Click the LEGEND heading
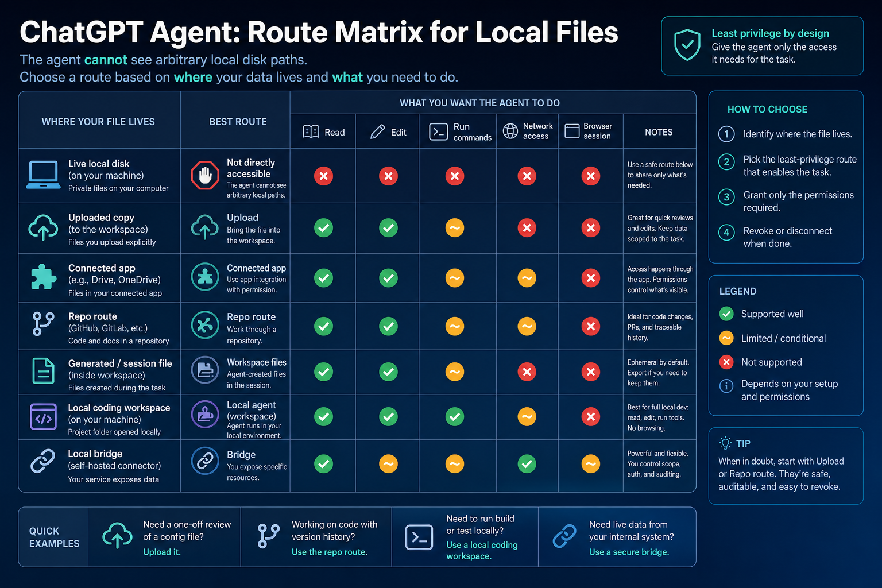Image resolution: width=882 pixels, height=588 pixels. [738, 291]
